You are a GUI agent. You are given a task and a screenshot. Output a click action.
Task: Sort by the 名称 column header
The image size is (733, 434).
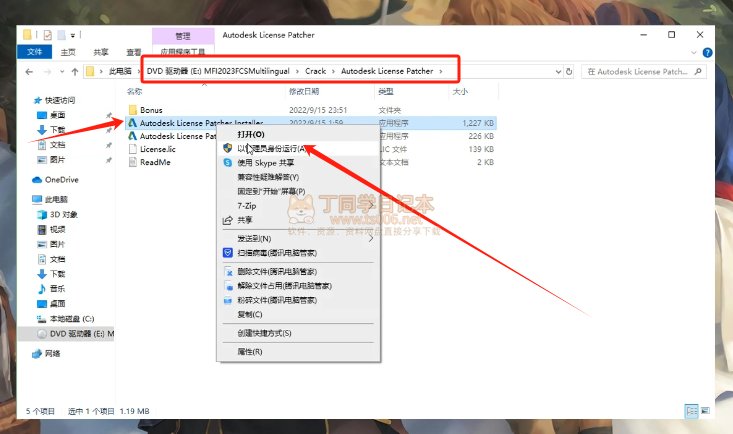(135, 92)
